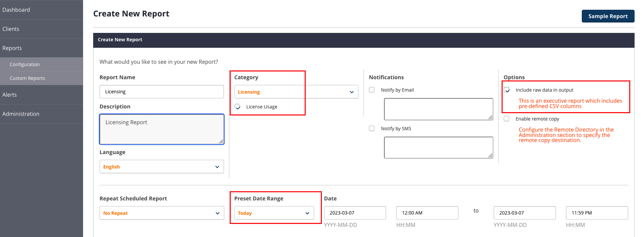
Task: Click the Notify by Email text area
Action: (439, 109)
